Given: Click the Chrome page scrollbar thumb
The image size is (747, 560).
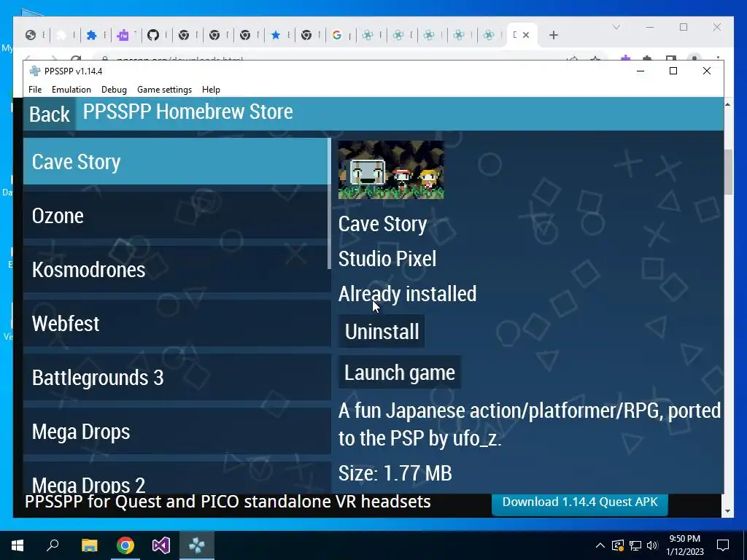Looking at the screenshot, I should click(729, 172).
